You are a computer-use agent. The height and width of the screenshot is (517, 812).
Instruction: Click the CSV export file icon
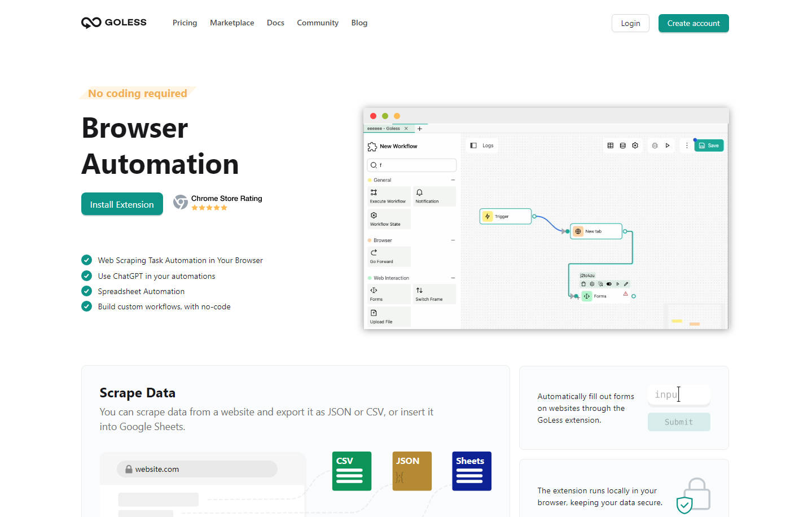pyautogui.click(x=352, y=471)
